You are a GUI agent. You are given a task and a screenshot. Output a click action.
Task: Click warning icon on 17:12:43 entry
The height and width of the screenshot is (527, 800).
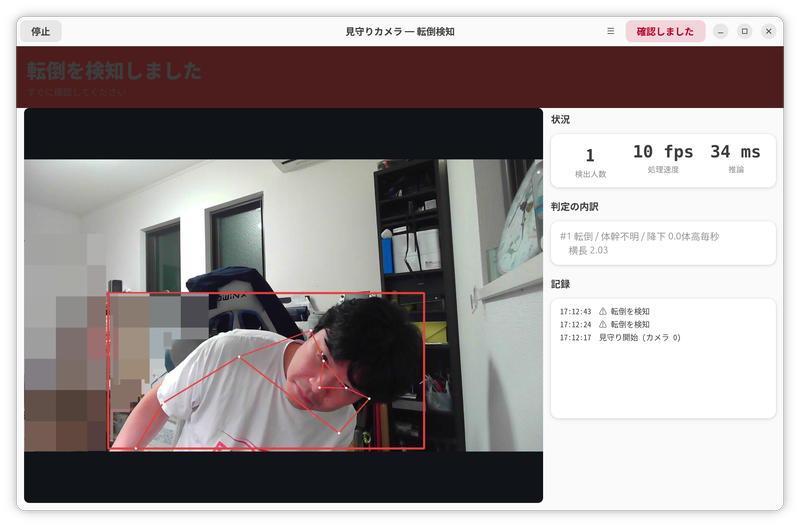(603, 311)
